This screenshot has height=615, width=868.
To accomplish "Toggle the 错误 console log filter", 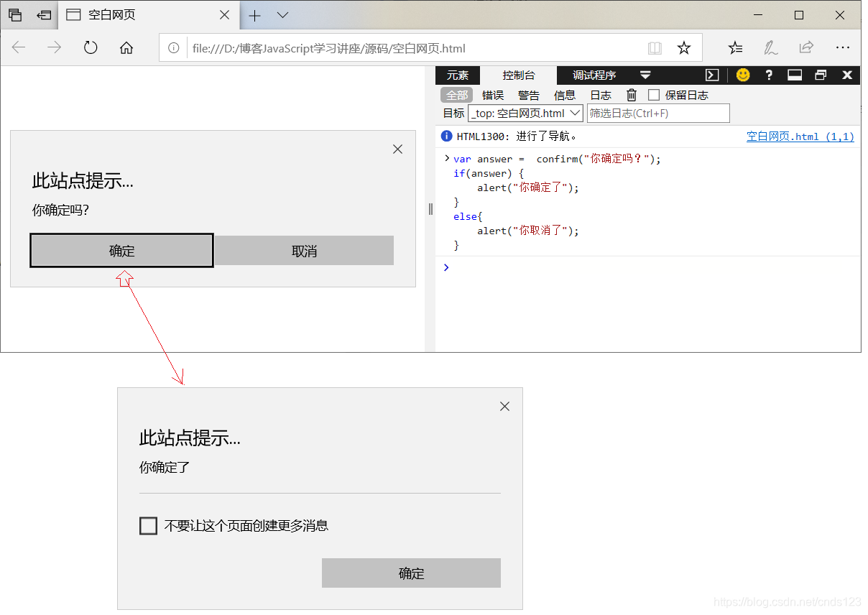I will [x=493, y=94].
